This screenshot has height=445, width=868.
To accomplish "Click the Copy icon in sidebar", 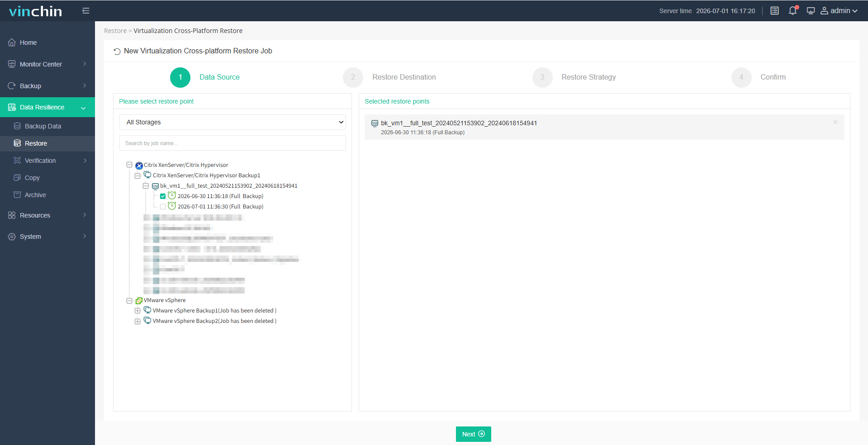I will pos(17,178).
